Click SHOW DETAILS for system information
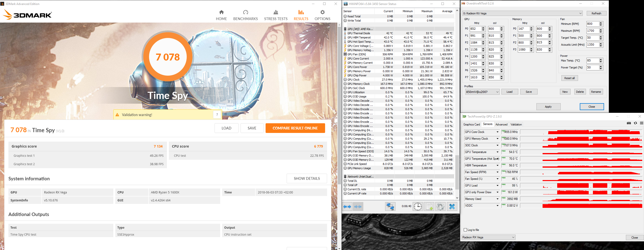This screenshot has height=250, width=644. point(307,179)
